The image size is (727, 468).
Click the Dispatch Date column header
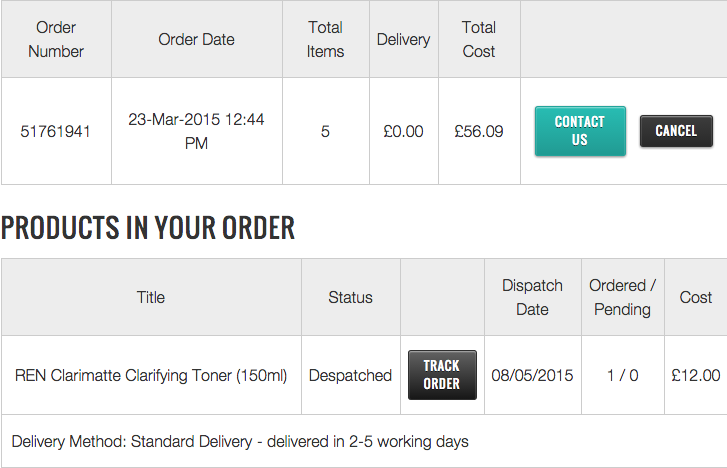click(x=532, y=297)
